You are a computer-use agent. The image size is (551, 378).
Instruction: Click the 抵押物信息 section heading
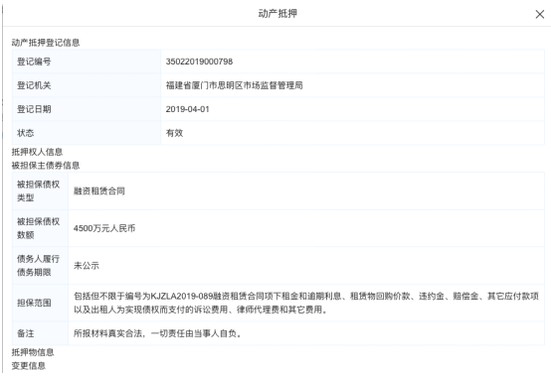33,352
